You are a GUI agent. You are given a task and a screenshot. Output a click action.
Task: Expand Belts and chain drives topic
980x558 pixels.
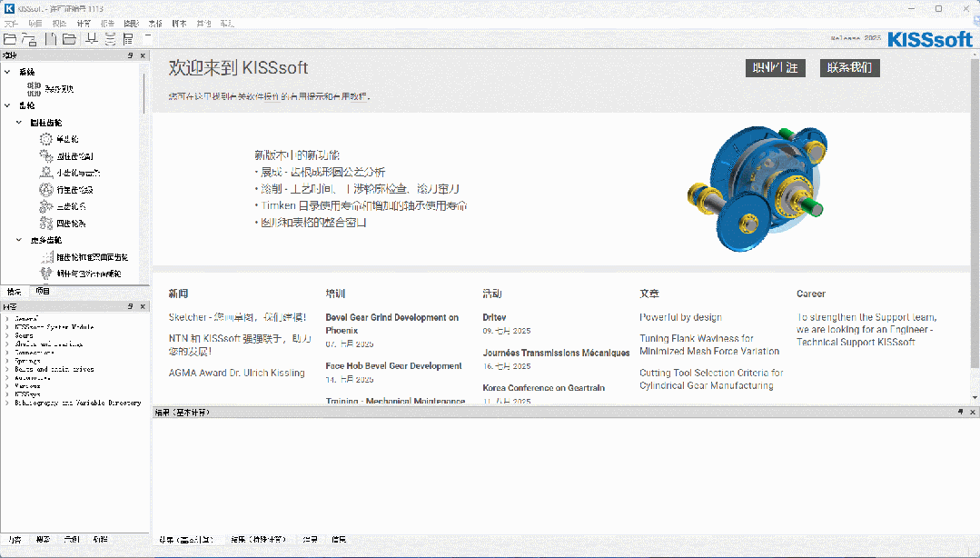(7, 369)
